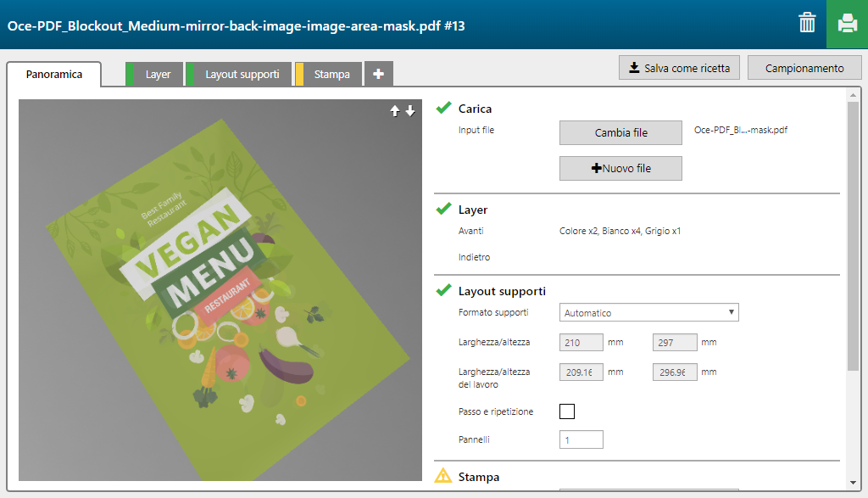Click the Vegan Menu preview image
The height and width of the screenshot is (498, 868).
220,290
